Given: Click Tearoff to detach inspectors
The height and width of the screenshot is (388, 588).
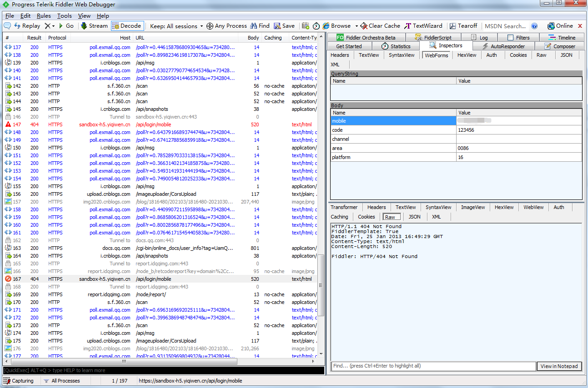Looking at the screenshot, I should [x=463, y=26].
